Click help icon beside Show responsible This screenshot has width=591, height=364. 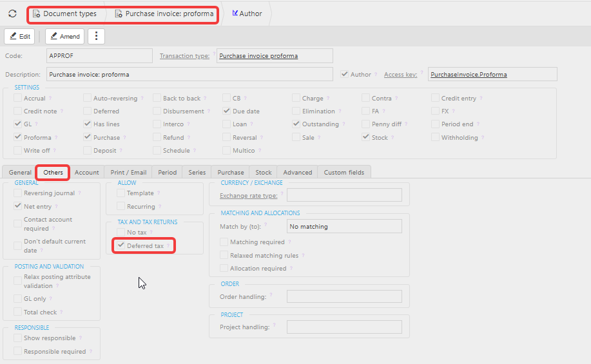coord(81,338)
